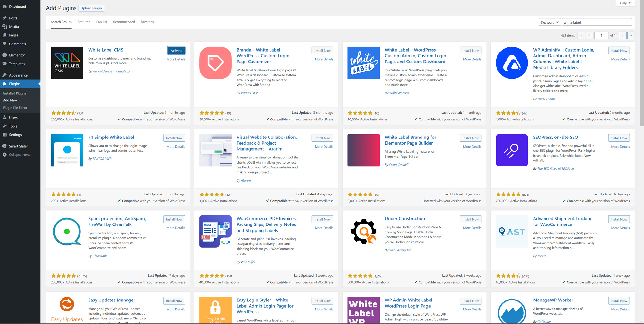Screen dimensions: 644x324
Task: Open the WPMU DEV author link
Action: pos(249,93)
